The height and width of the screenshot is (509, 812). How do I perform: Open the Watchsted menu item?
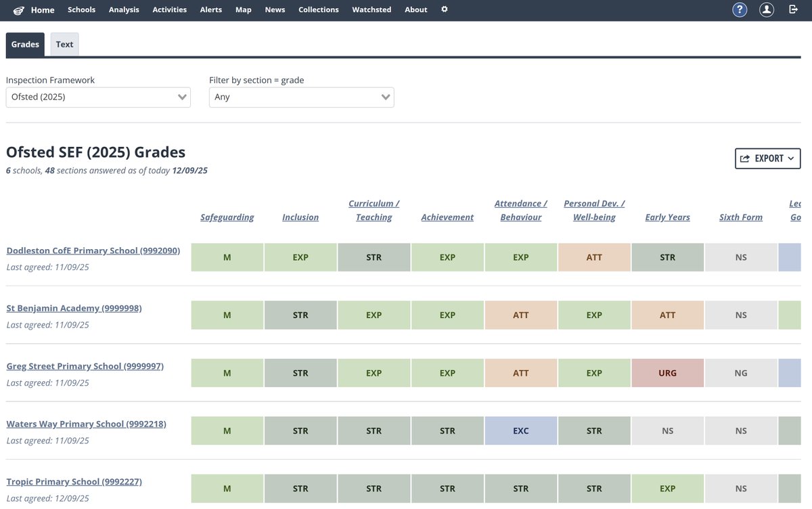point(371,9)
